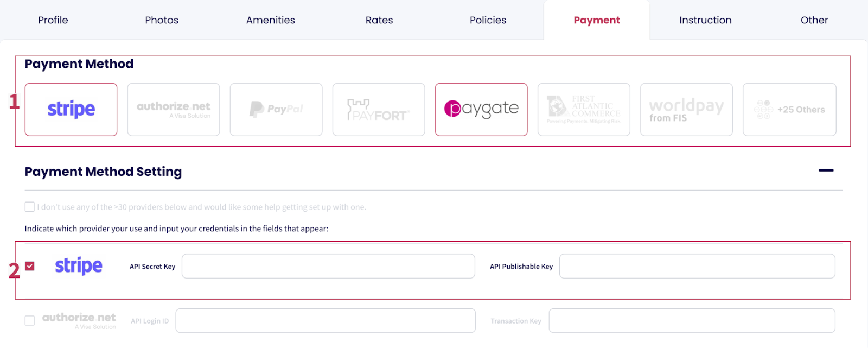The width and height of the screenshot is (868, 348).
Task: Open the Profile tab
Action: tap(53, 20)
